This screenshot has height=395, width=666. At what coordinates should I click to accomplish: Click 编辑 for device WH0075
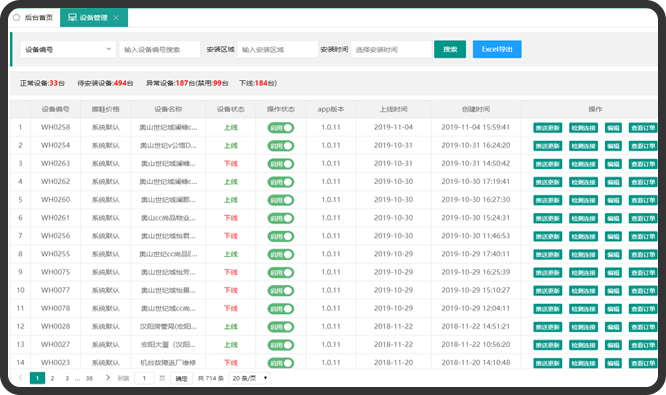[x=613, y=273]
